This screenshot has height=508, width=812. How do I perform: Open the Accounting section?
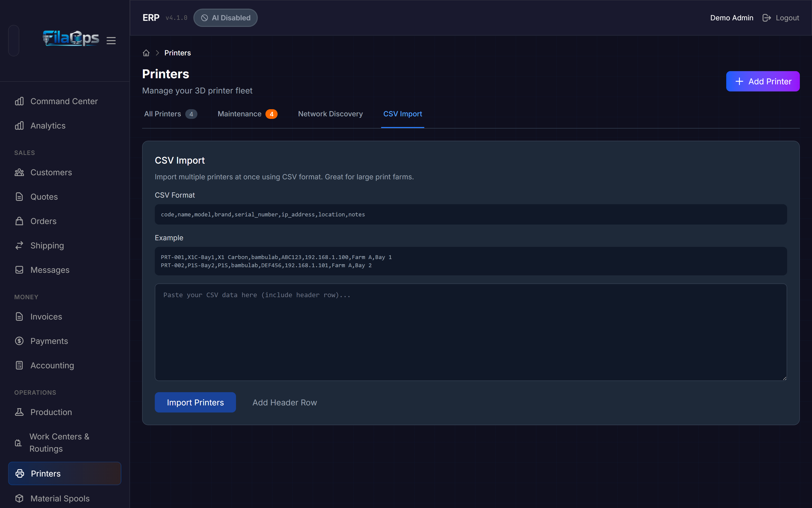(x=65, y=365)
